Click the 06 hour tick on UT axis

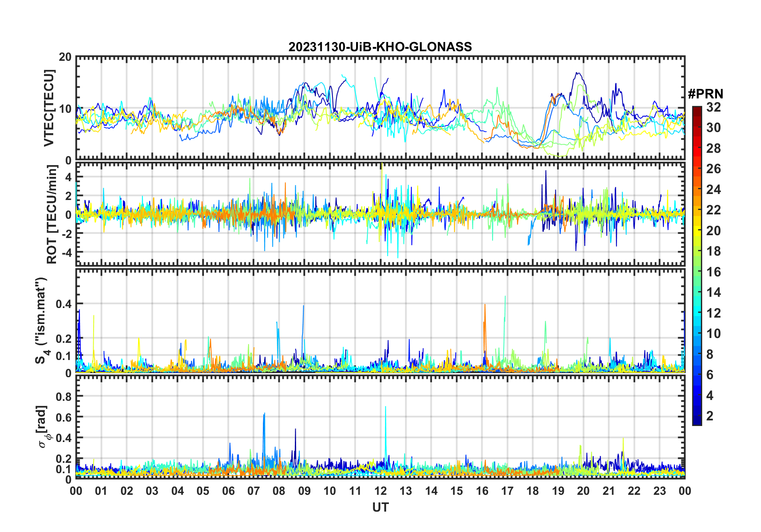click(228, 491)
